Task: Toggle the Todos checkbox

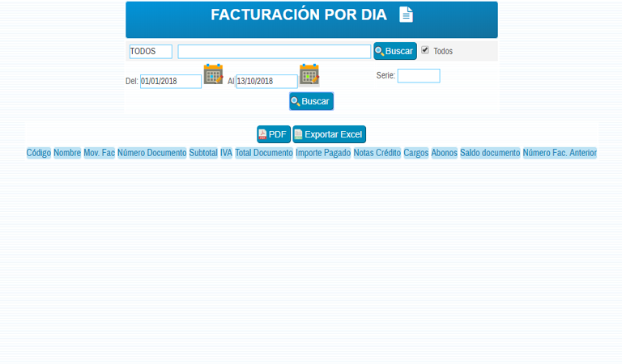Action: click(425, 50)
